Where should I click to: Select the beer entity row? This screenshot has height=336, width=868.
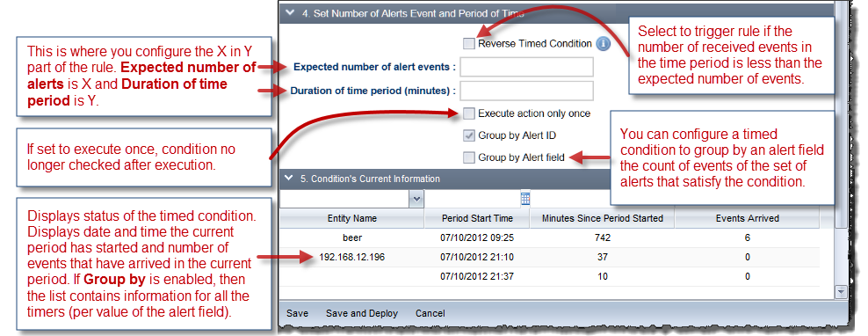click(550, 237)
